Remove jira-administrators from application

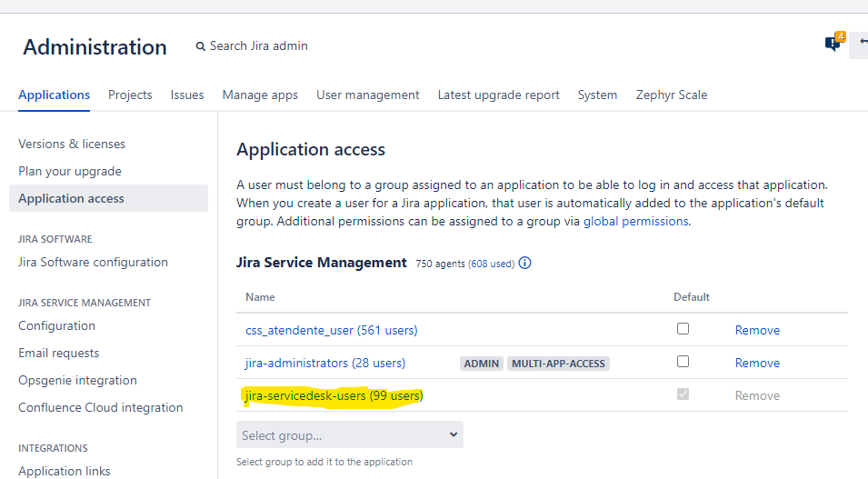point(757,363)
